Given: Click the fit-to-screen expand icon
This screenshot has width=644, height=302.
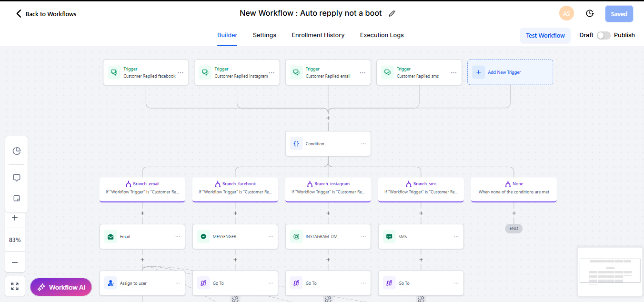Looking at the screenshot, I should pyautogui.click(x=15, y=286).
